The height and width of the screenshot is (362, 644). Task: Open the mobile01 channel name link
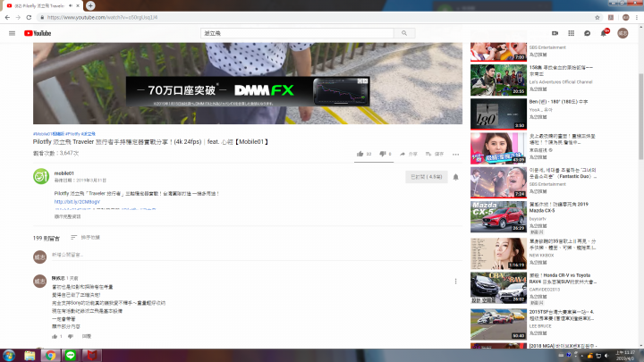[x=64, y=173]
